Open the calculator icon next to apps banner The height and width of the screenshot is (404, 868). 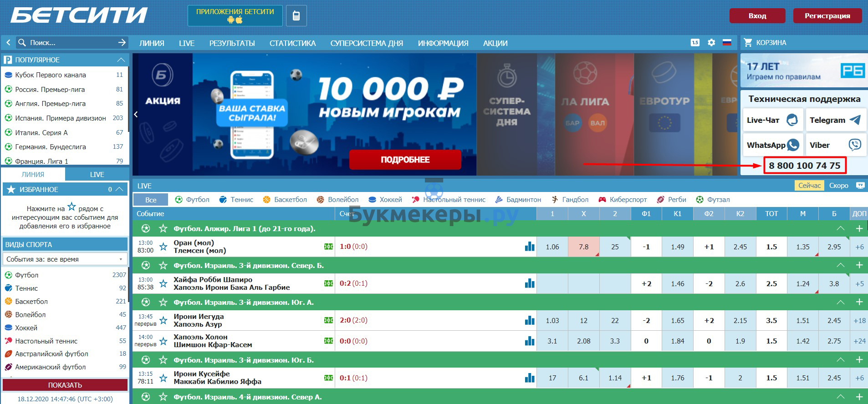coord(296,16)
